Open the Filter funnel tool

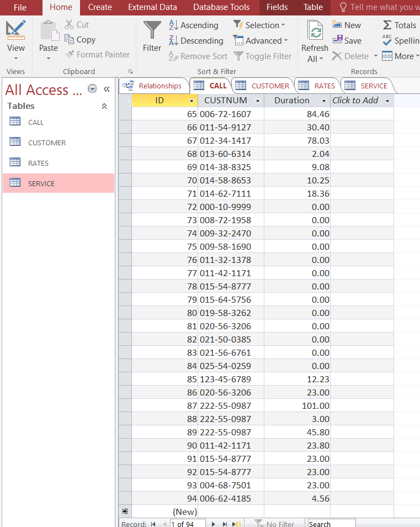(x=152, y=36)
